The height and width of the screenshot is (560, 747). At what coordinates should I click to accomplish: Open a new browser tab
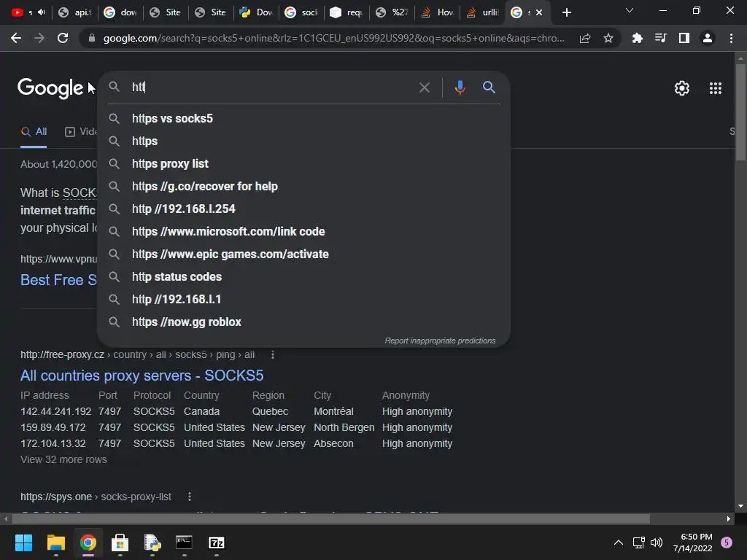click(566, 12)
